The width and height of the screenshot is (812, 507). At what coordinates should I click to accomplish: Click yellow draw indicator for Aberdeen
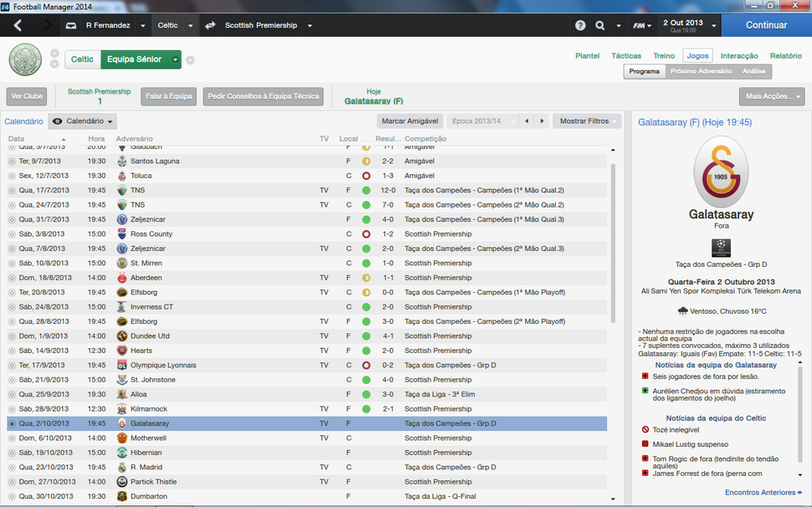tap(366, 278)
